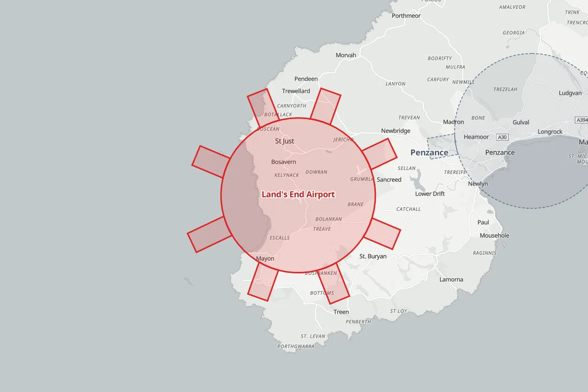This screenshot has width=588, height=392.
Task: Click the TRINK label
Action: click(572, 12)
